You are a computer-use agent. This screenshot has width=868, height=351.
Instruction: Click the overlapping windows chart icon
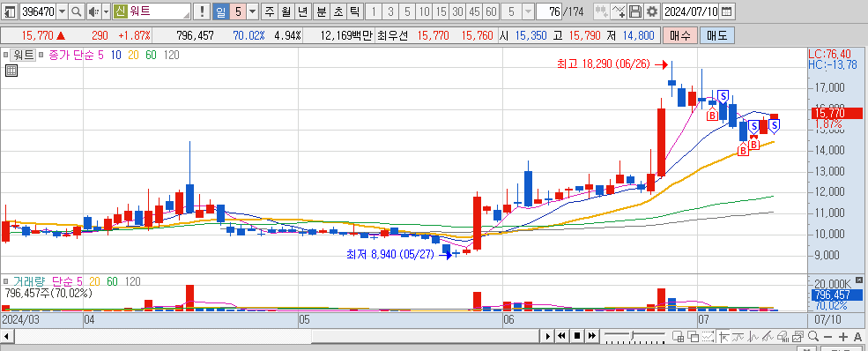click(x=693, y=336)
